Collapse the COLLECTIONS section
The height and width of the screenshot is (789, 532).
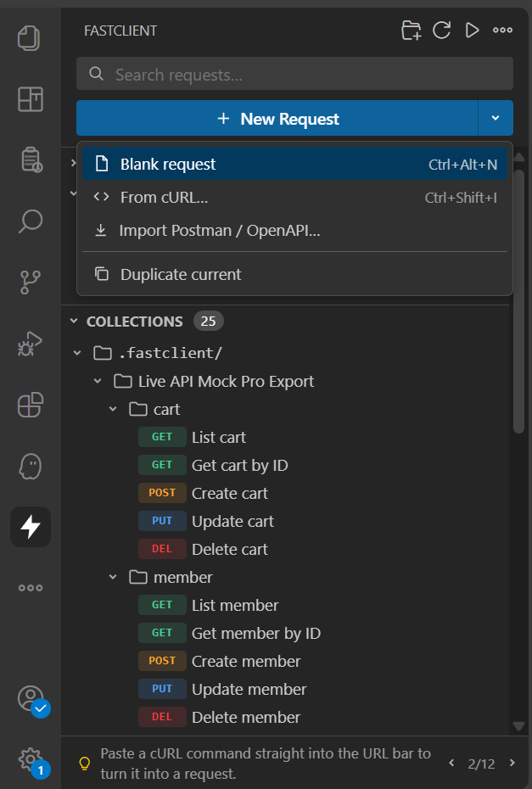tap(74, 321)
